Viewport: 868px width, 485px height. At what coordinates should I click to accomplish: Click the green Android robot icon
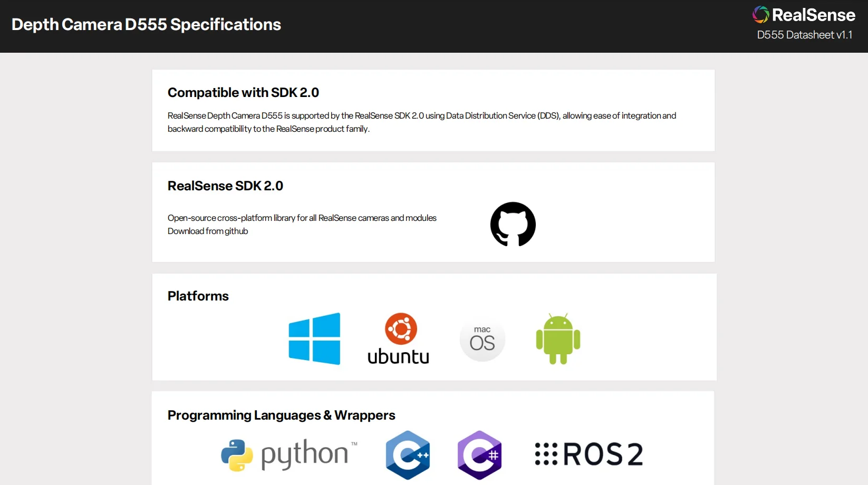point(558,339)
